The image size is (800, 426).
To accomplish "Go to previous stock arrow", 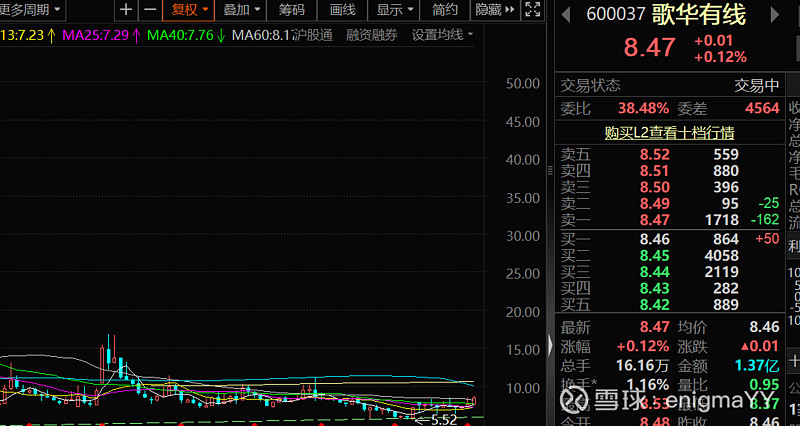I will tap(565, 15).
